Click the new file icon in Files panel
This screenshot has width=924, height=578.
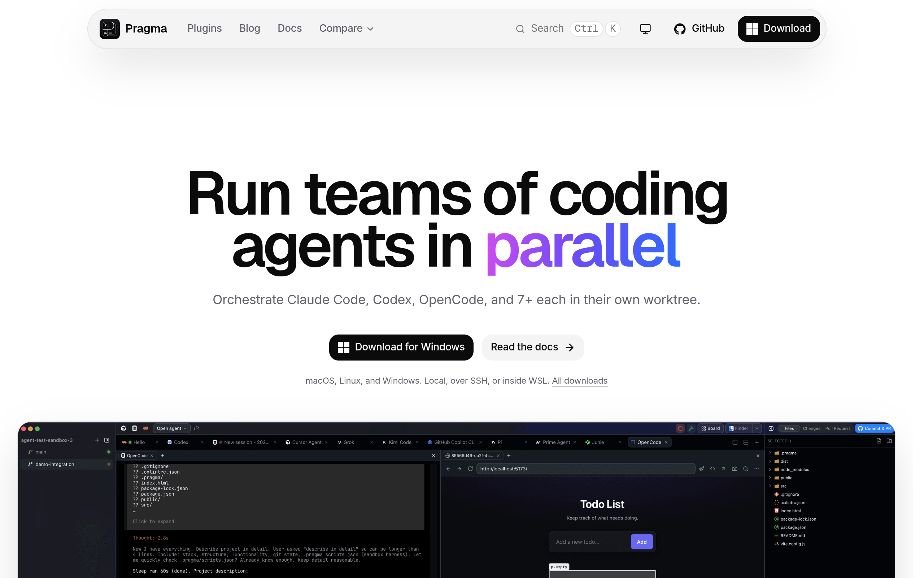(x=879, y=441)
